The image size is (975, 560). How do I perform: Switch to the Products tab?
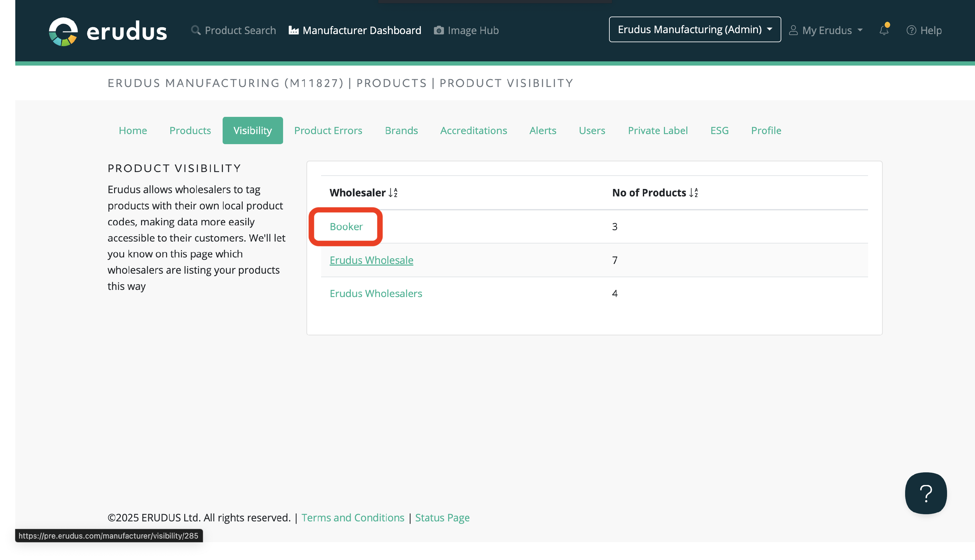point(190,131)
